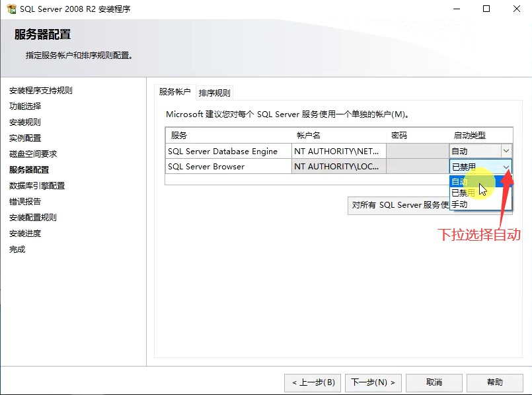This screenshot has width=532, height=395.
Task: Click 功能选择 step in sidebar
Action: coord(25,107)
